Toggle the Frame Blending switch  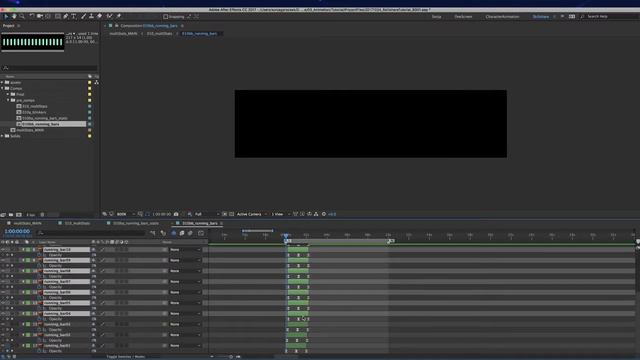click(182, 233)
